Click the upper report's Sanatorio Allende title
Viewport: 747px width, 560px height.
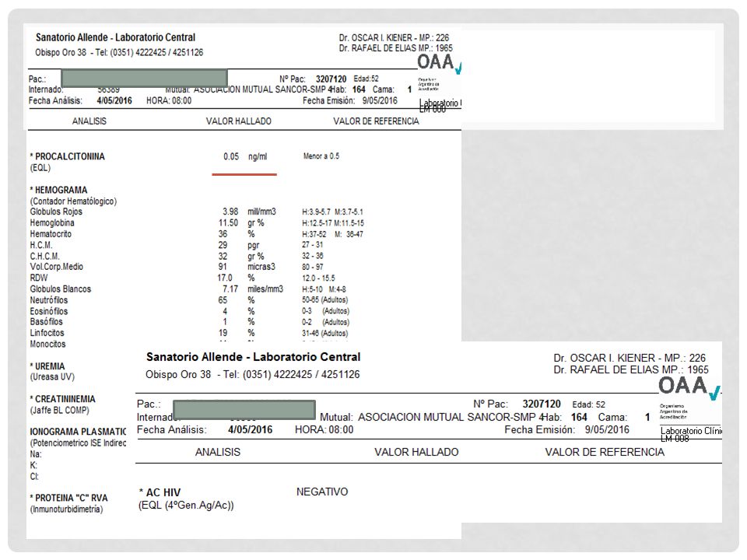click(115, 37)
